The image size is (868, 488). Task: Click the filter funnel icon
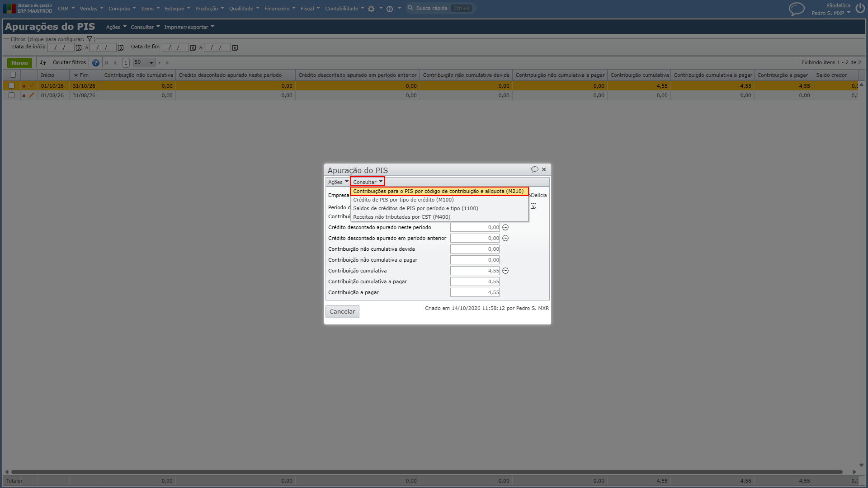[90, 39]
